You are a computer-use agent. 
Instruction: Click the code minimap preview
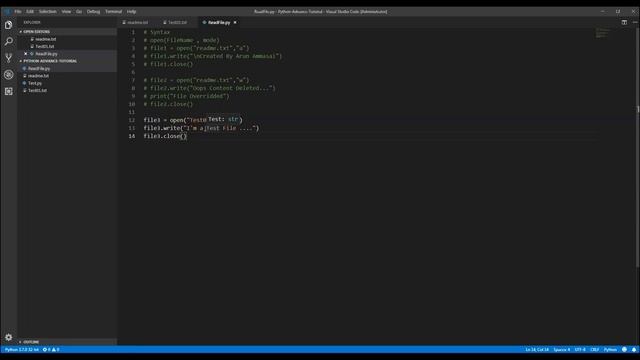pos(602,33)
